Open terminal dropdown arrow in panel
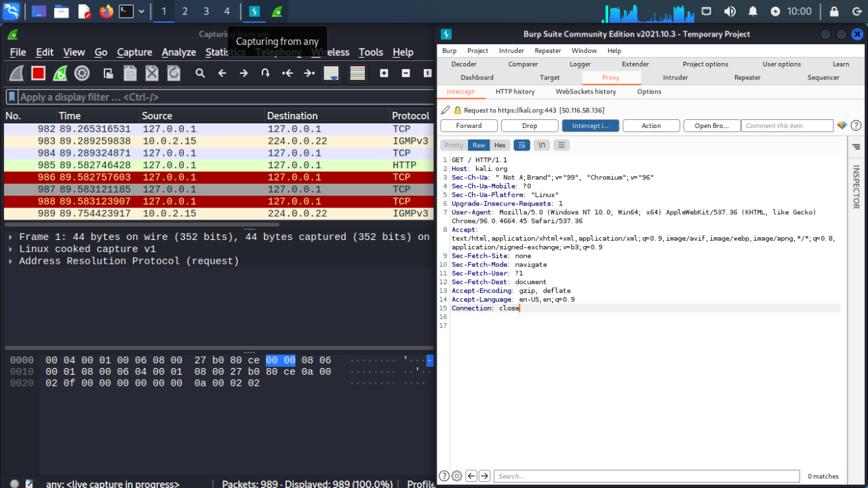This screenshot has height=488, width=868. (141, 11)
